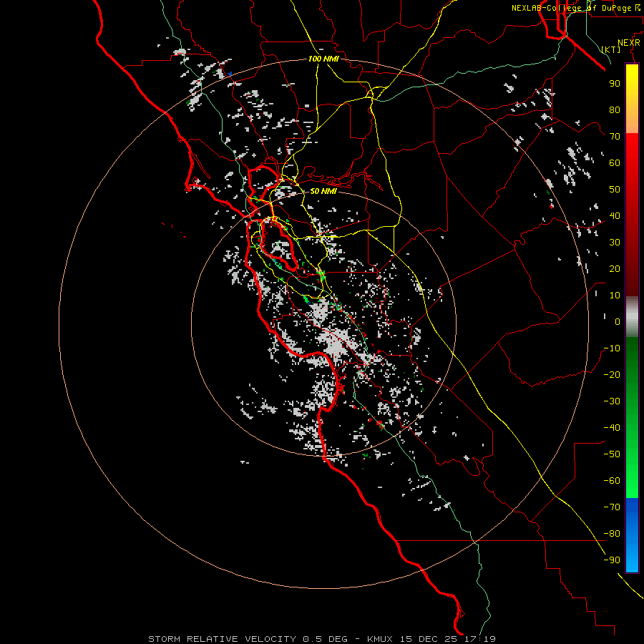Click the "60" value on the velocity scale

tap(615, 162)
